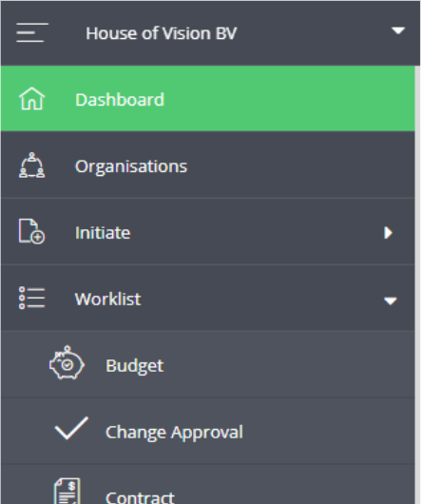
Task: Open Contract under Worklist
Action: click(208, 484)
